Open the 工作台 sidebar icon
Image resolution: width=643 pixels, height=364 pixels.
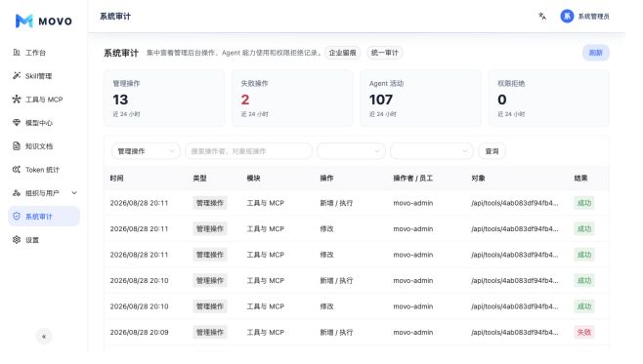(x=17, y=53)
